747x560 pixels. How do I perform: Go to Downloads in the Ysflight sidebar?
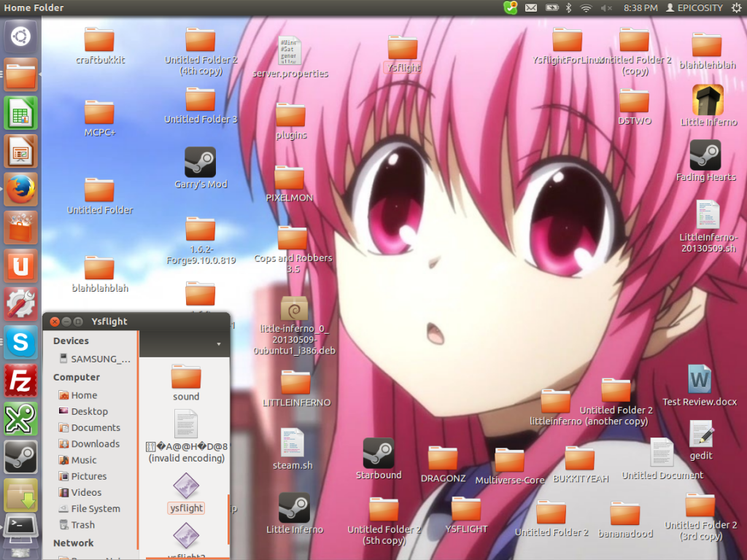[x=89, y=444]
